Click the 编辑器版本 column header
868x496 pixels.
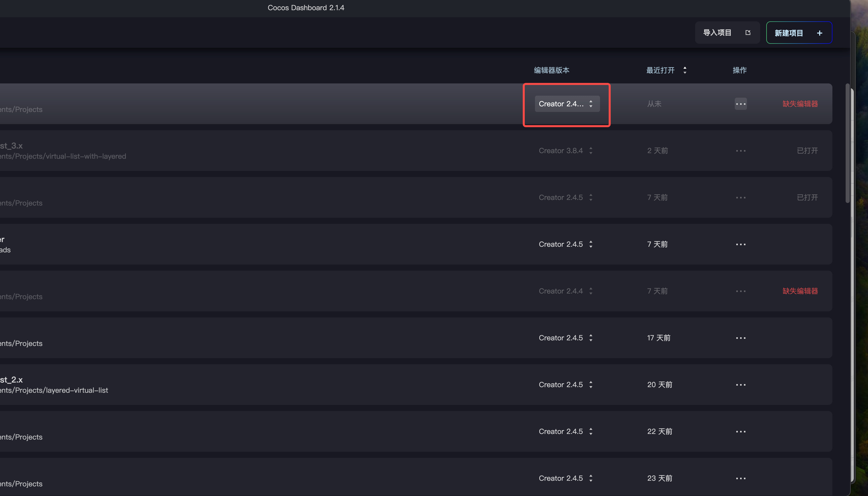[x=551, y=70]
